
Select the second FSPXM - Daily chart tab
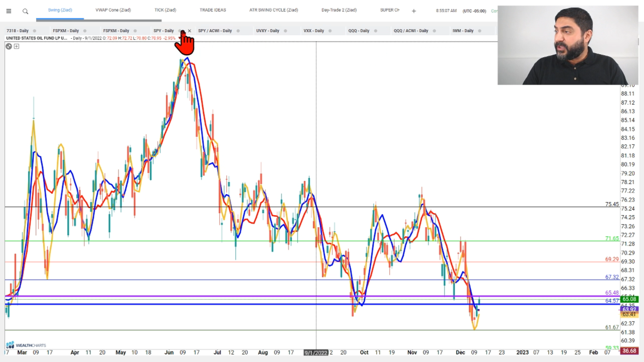point(116,31)
